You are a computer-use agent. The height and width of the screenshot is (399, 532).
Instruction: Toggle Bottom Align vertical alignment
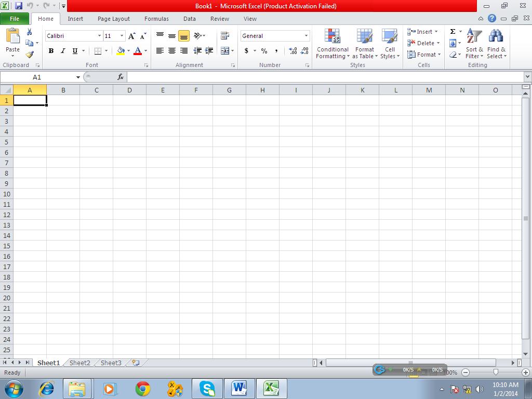point(184,36)
